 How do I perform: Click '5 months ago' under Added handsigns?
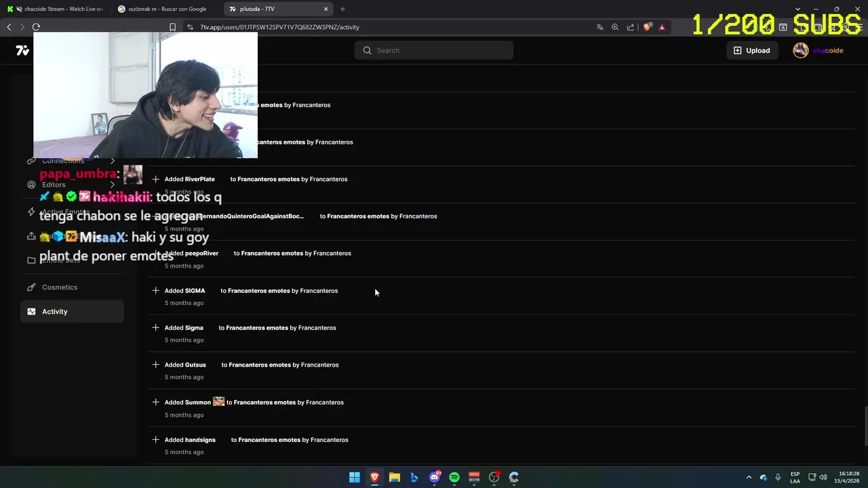(x=184, y=452)
